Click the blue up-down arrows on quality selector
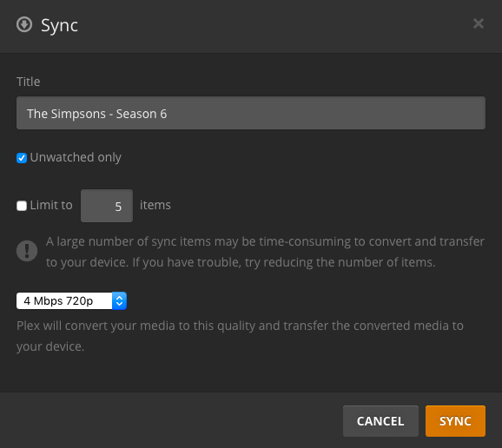The image size is (502, 448). [119, 300]
